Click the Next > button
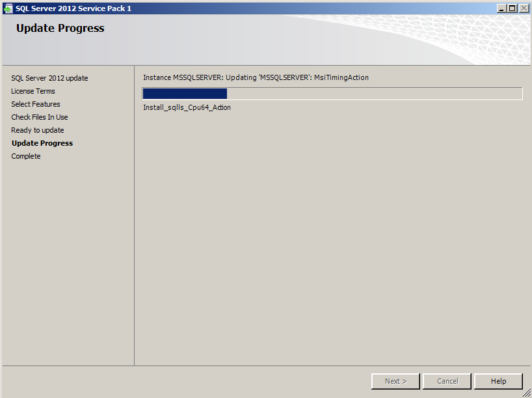Viewport: 532px width, 398px height. 395,381
